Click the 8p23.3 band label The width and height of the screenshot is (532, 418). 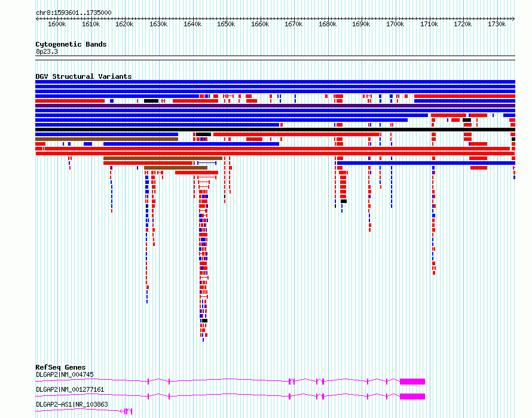click(47, 51)
